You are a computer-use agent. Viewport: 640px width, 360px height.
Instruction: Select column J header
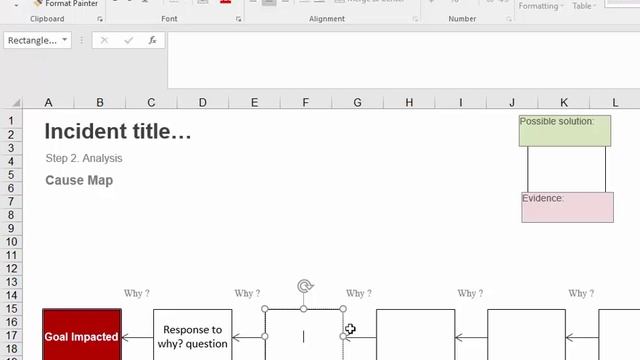[512, 102]
